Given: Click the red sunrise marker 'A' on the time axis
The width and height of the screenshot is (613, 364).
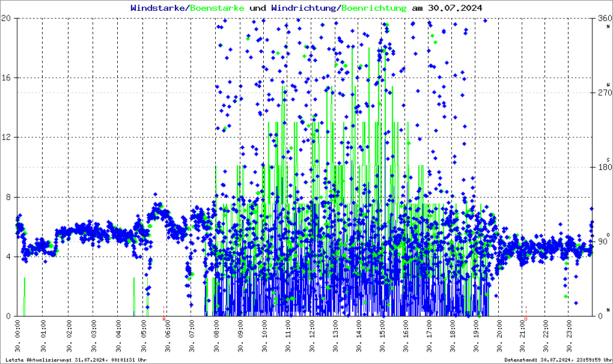Looking at the screenshot, I should point(164,319).
